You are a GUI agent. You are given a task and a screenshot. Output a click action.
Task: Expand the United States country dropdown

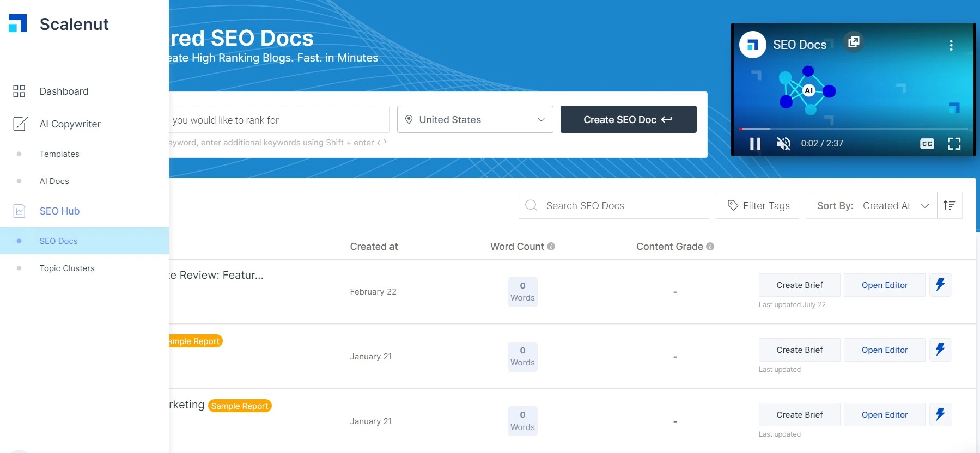474,120
